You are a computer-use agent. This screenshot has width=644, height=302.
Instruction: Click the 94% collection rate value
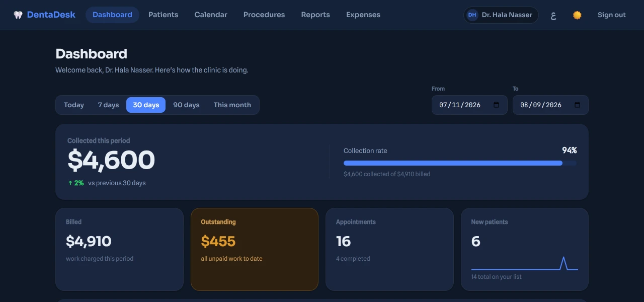569,150
